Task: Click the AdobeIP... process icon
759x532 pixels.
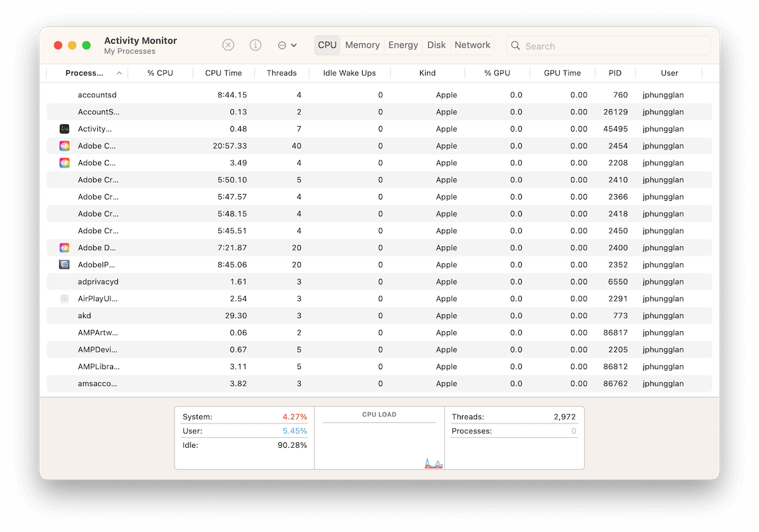Action: [x=64, y=264]
